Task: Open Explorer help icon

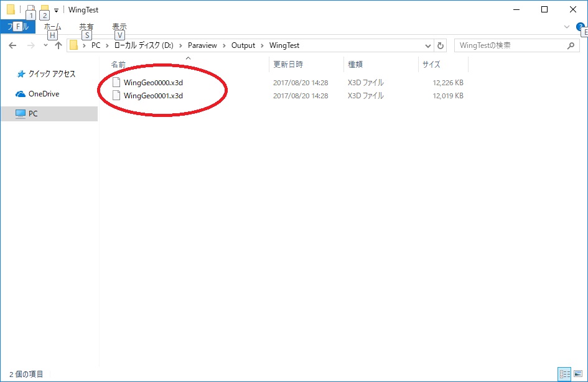Action: coord(580,27)
